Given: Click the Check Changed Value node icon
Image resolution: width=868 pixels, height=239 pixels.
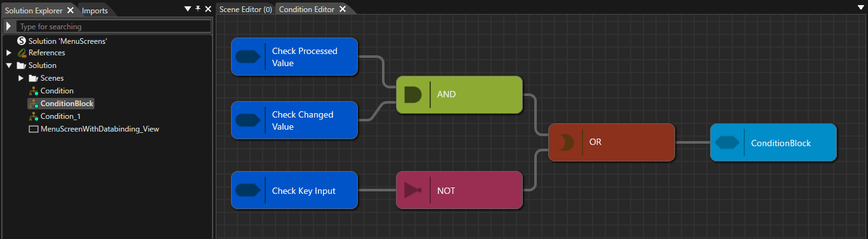Looking at the screenshot, I should pos(248,120).
